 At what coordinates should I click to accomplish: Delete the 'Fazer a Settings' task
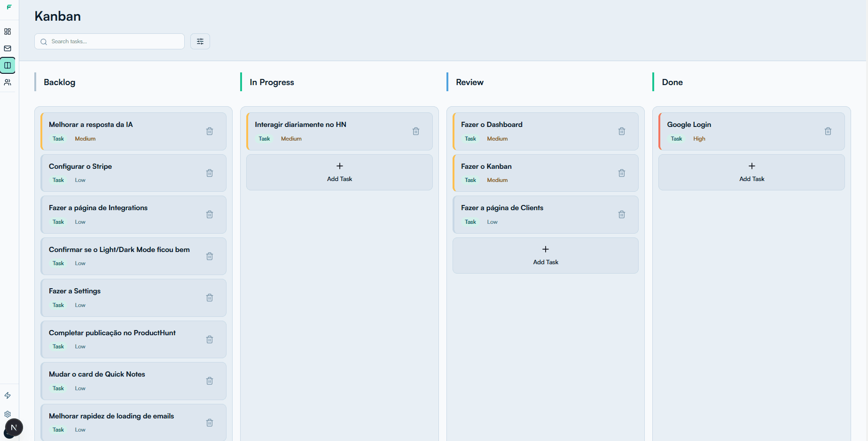tap(210, 298)
